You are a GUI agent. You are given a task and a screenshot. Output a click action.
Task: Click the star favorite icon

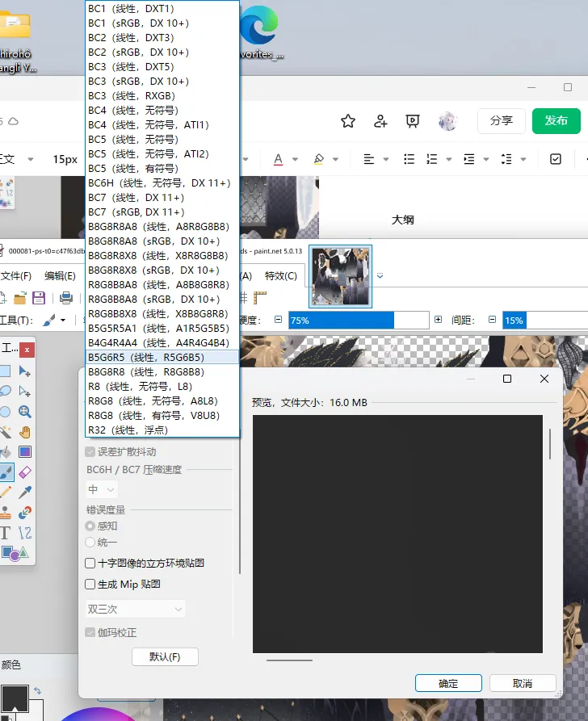pos(348,121)
